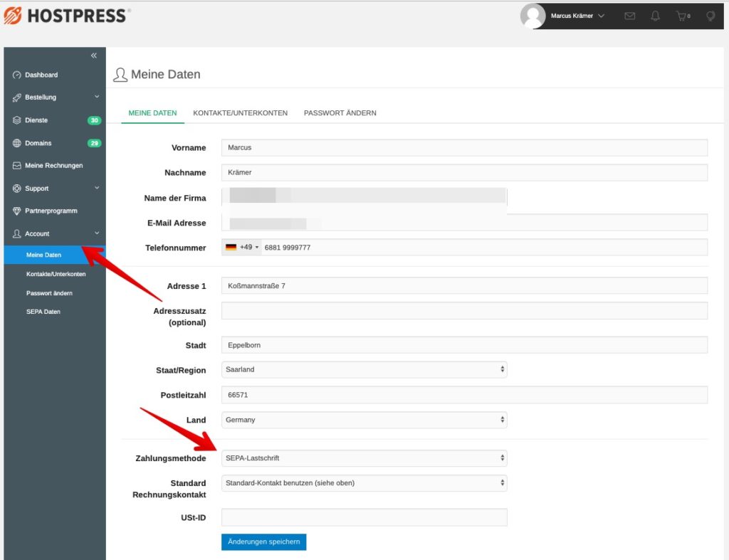
Task: Click the German flag in phone field
Action: pos(231,247)
